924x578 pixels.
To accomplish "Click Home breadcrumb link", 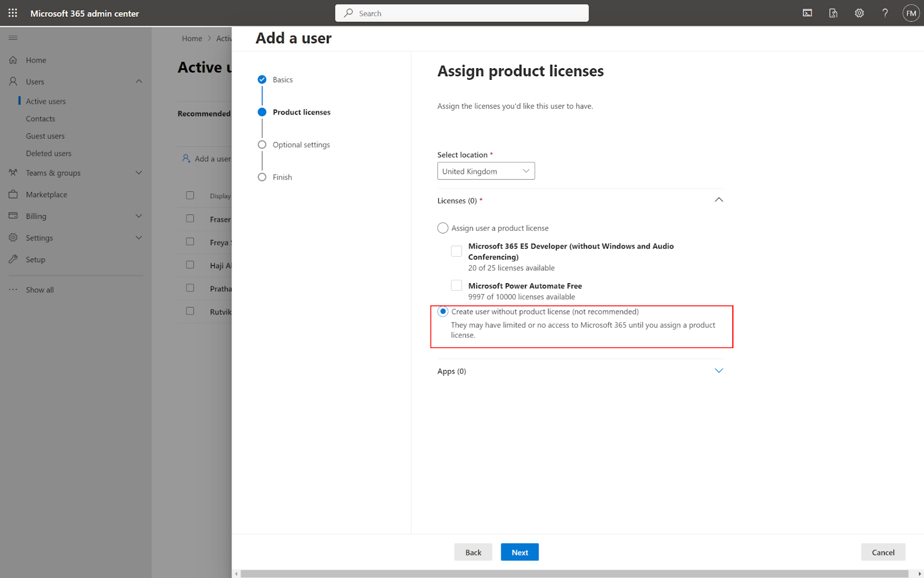I will pyautogui.click(x=192, y=38).
